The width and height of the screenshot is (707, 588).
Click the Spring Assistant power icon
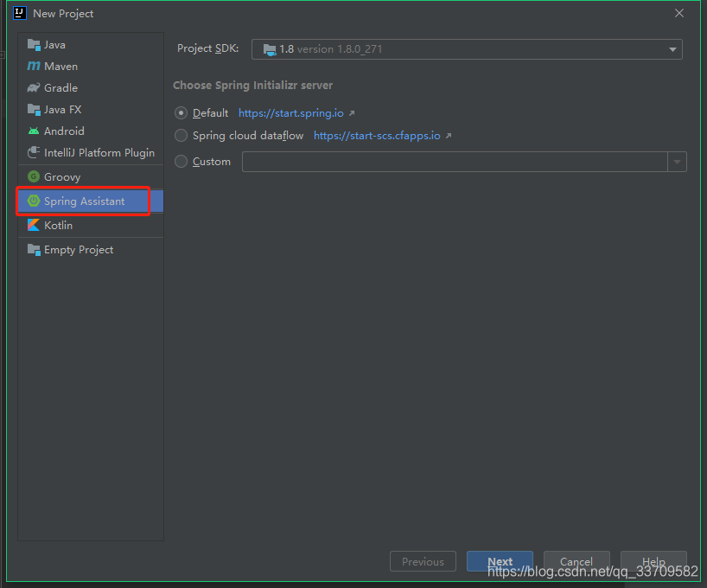(34, 201)
